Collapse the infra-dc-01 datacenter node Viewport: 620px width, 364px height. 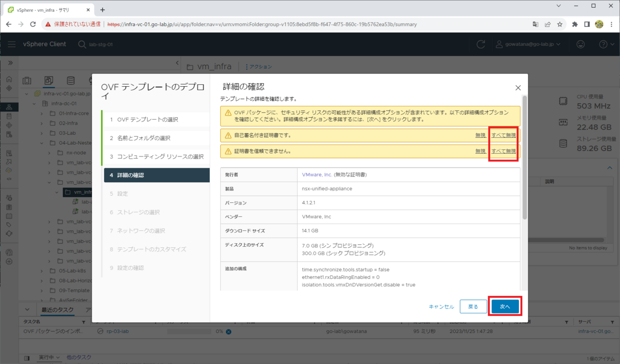coord(34,103)
